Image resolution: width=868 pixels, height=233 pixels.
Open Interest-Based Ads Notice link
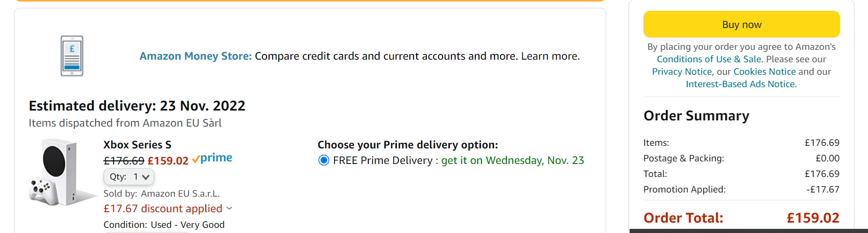[x=740, y=84]
